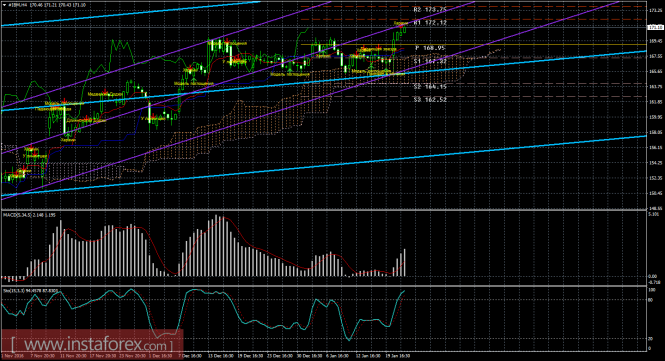
Task: Click the yellow pivot line
Action: [x=473, y=45]
